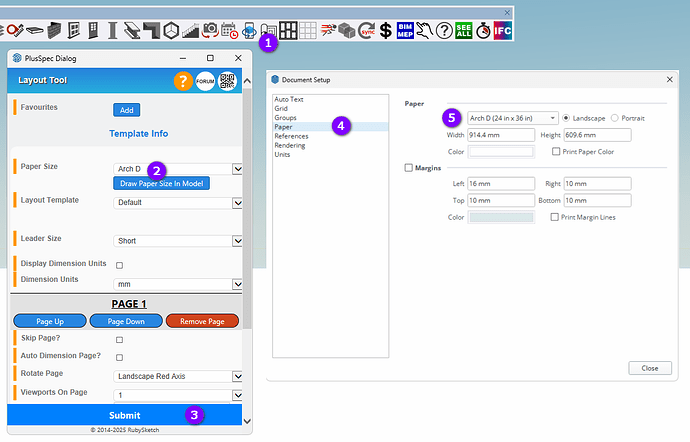
Task: Select Units in the Document Setup list
Action: click(x=283, y=154)
